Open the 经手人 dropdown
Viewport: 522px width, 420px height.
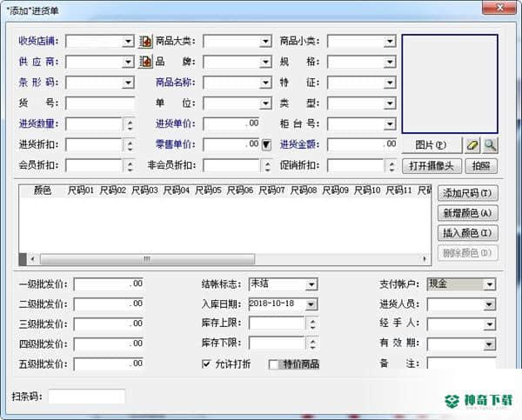pyautogui.click(x=489, y=324)
